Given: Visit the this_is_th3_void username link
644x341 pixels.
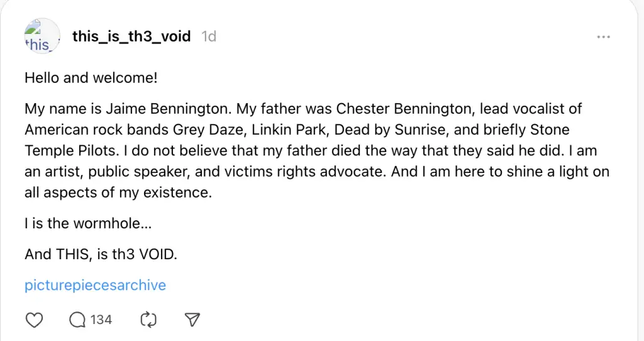Looking at the screenshot, I should [x=131, y=36].
